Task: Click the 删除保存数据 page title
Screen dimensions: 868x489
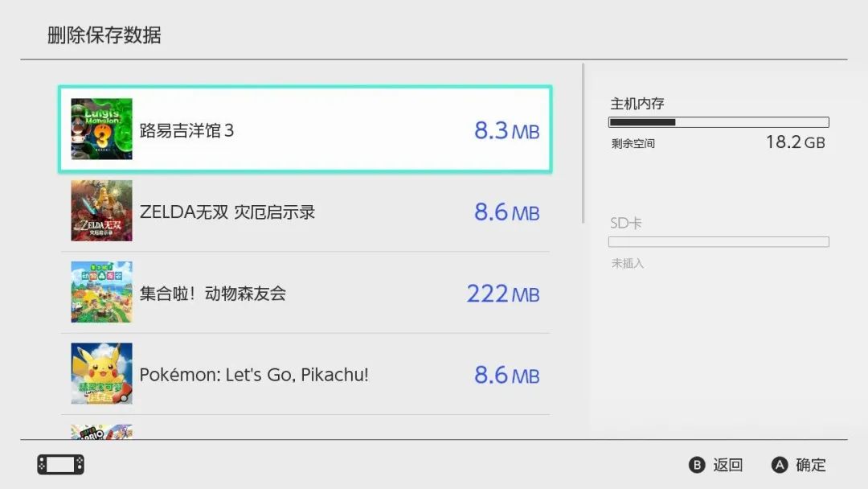Action: pyautogui.click(x=104, y=35)
